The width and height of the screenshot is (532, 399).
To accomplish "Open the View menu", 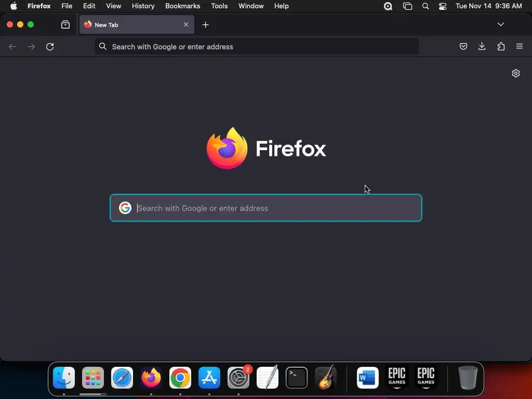I will pos(114,6).
